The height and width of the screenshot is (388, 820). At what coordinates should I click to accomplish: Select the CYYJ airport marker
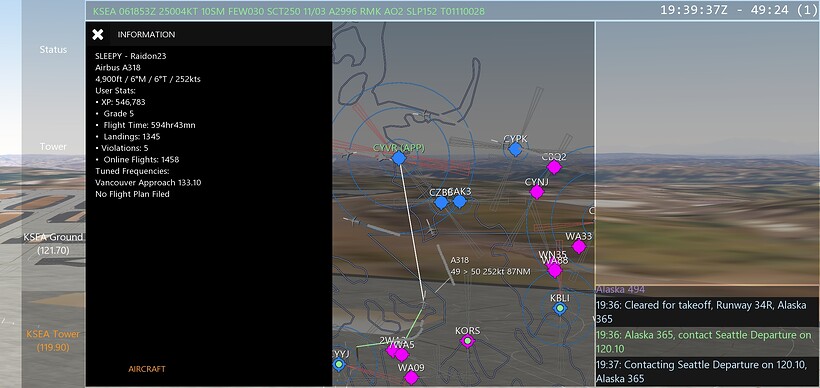339,364
